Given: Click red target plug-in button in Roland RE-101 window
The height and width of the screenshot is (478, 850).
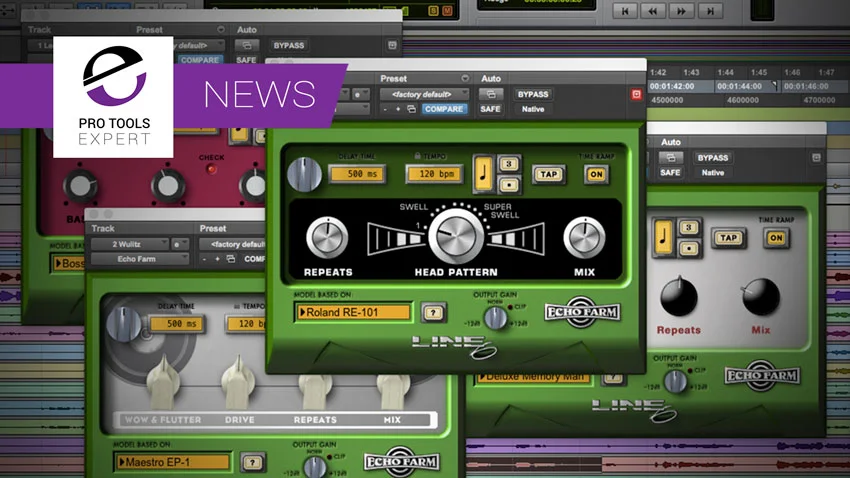Looking at the screenshot, I should [636, 94].
